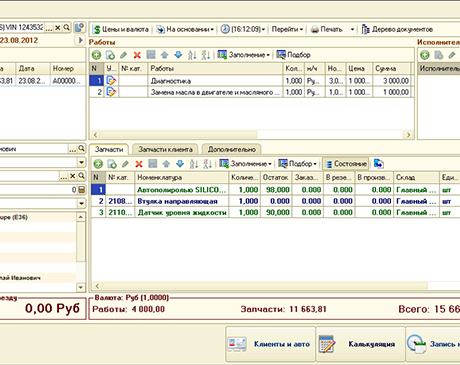This screenshot has height=365, width=460.
Task: Switch to the Запчасти tab
Action: 109,149
